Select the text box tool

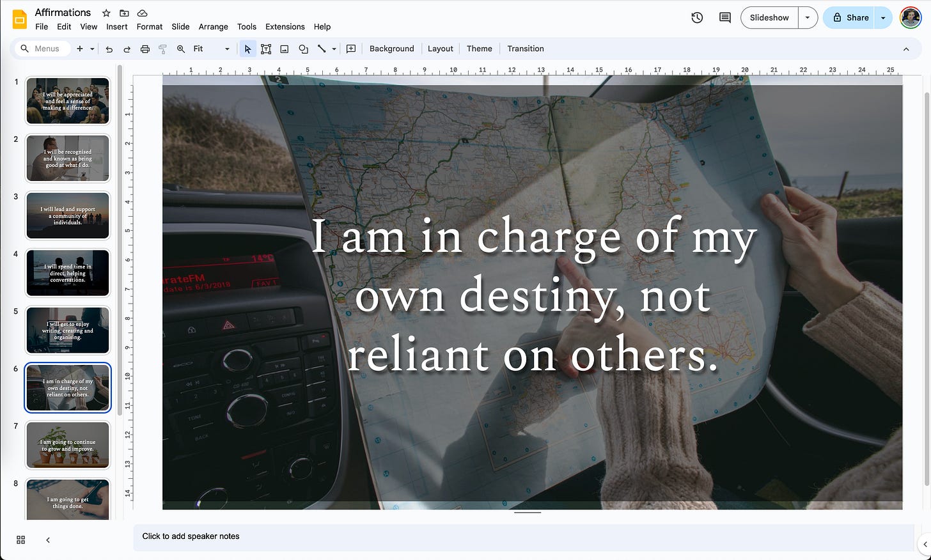click(266, 49)
